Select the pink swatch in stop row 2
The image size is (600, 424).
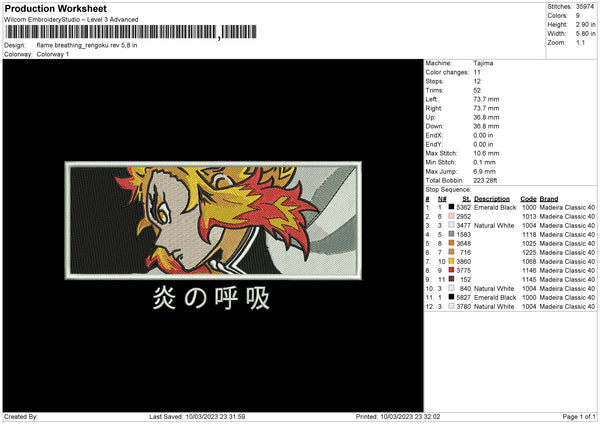click(452, 216)
